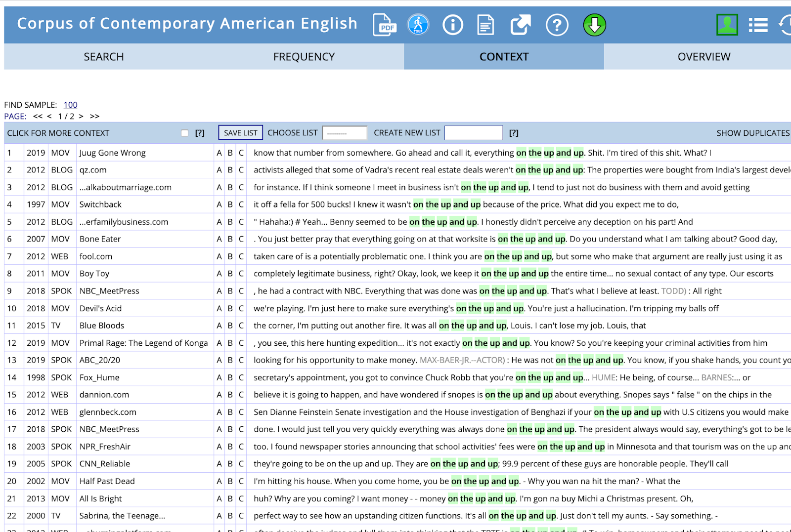Click Bone Eater source in row 6
Viewport: 791px width, 532px height.
(x=100, y=239)
